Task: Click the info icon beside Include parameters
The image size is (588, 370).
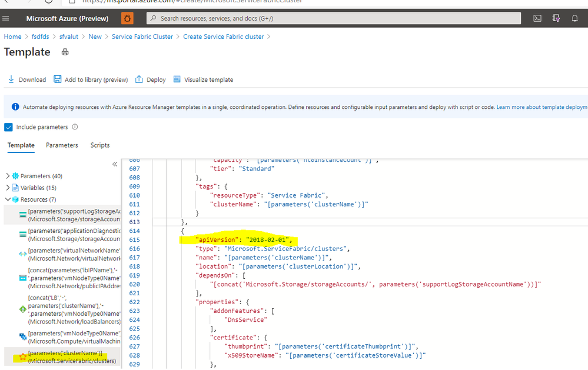Action: (75, 126)
